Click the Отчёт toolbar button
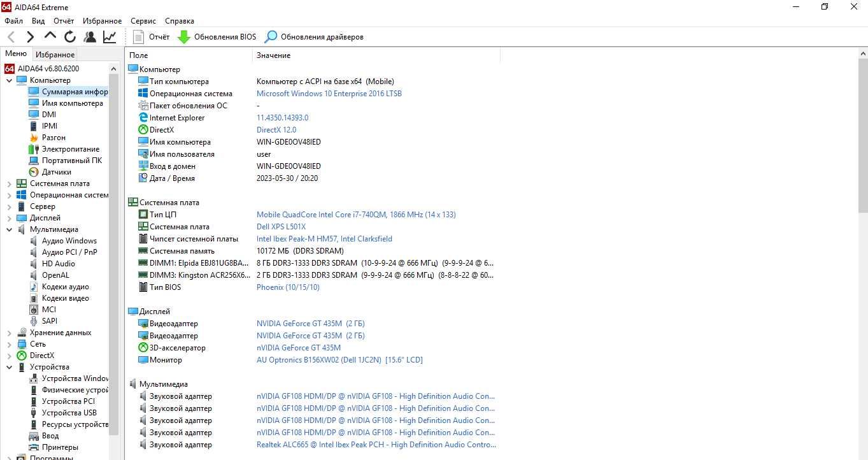The image size is (868, 460). (x=152, y=37)
